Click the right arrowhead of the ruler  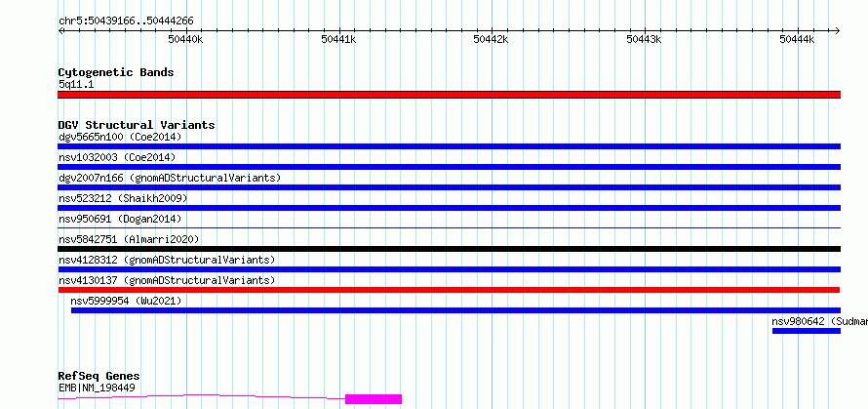click(837, 30)
